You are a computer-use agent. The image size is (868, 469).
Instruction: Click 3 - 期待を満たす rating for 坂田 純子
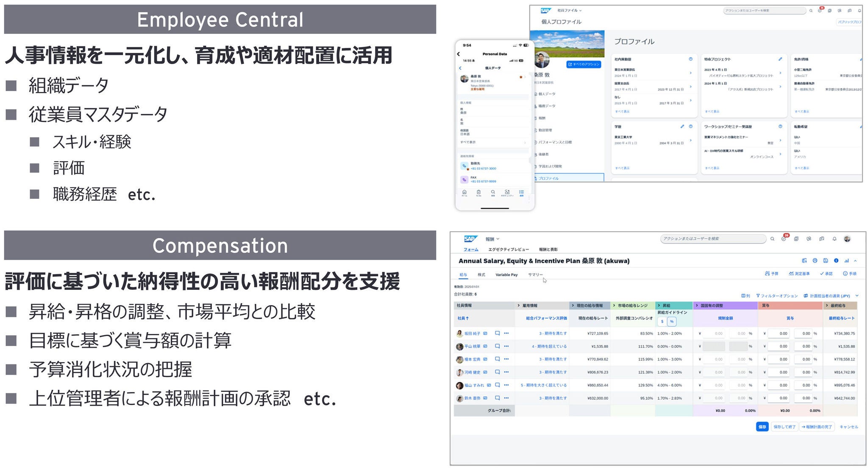point(553,334)
